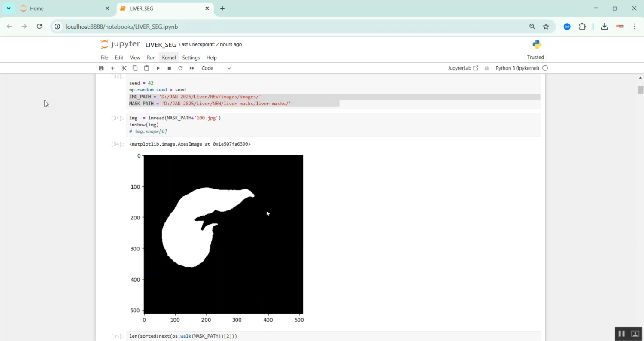Copy the selected cell using the toolbar icon
Screen dimensions: 644x341
(x=135, y=68)
